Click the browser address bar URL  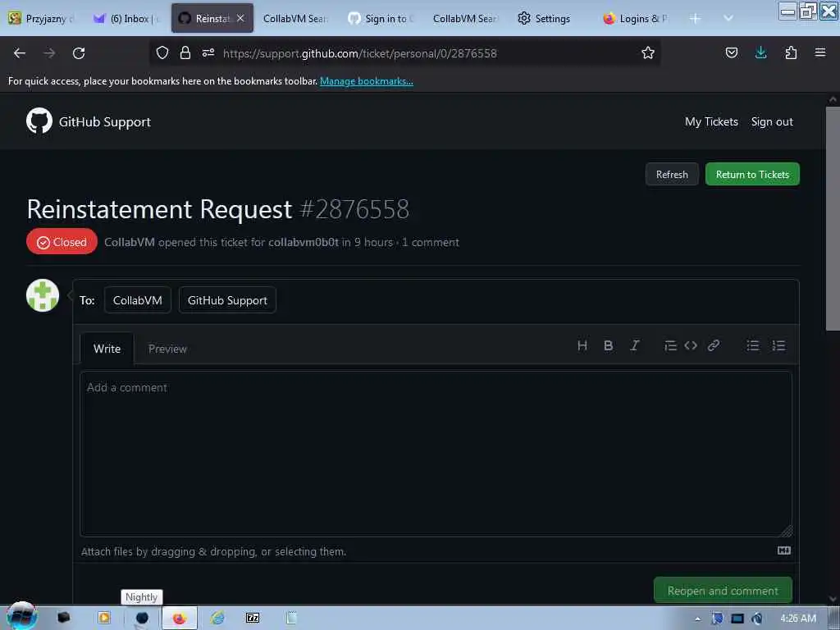pyautogui.click(x=360, y=53)
